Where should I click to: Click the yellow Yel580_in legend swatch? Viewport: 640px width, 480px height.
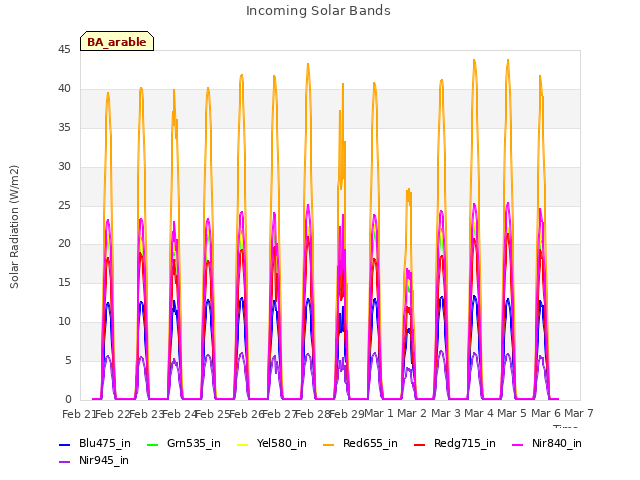point(242,444)
